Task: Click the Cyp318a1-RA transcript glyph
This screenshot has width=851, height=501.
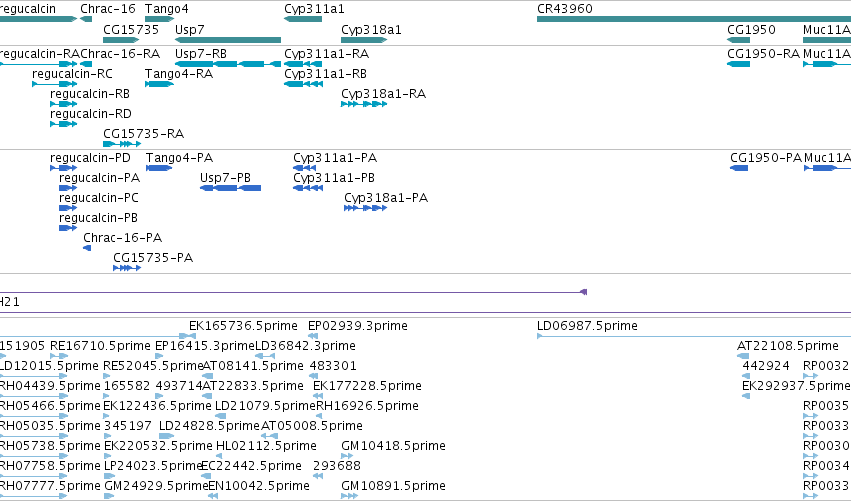Action: click(364, 104)
